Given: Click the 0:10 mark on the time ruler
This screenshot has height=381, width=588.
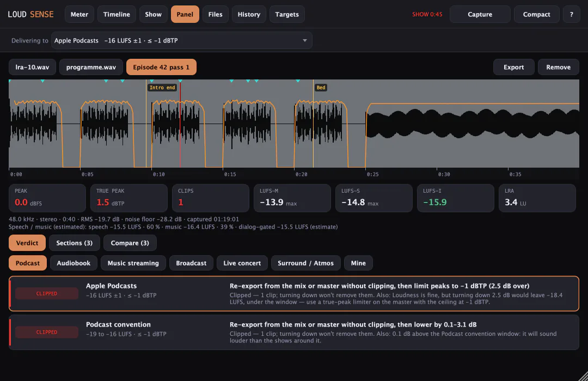Looking at the screenshot, I should click(158, 174).
